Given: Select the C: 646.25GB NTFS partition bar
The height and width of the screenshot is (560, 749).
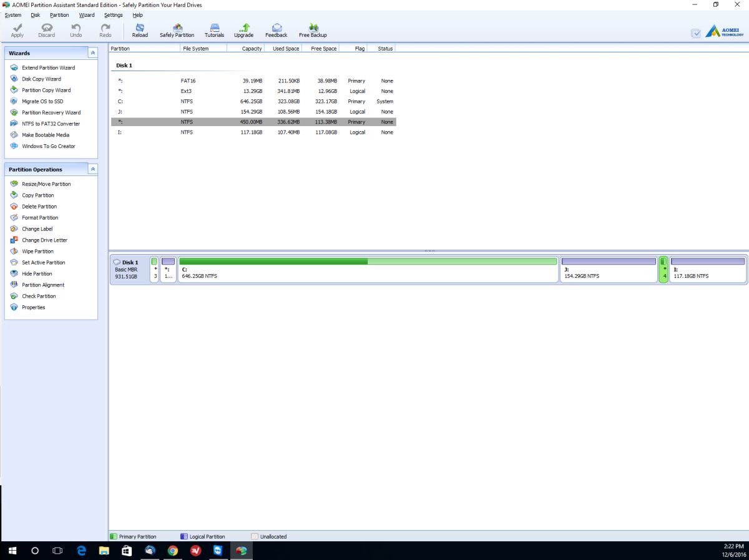Looking at the screenshot, I should tap(368, 270).
